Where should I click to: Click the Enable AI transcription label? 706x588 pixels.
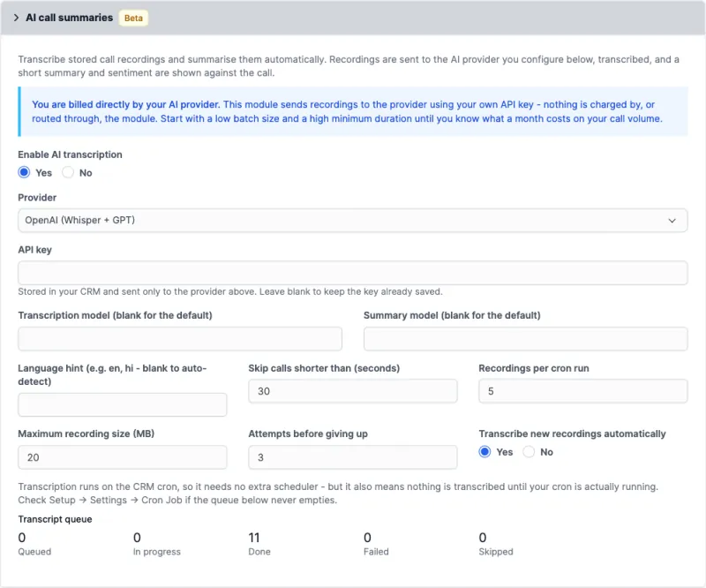71,155
